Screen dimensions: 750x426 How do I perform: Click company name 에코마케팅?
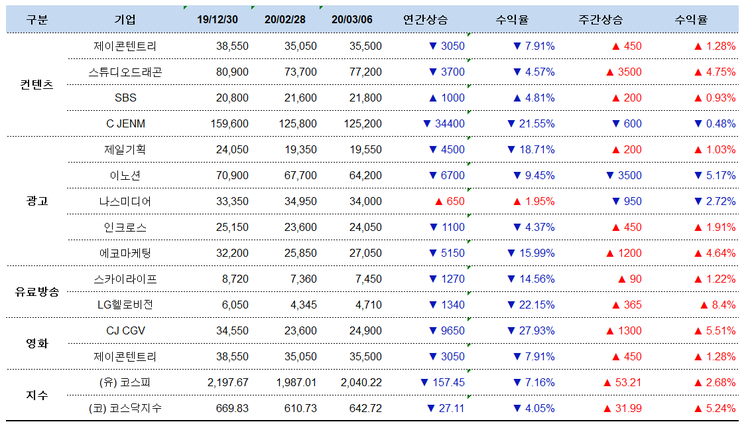(x=125, y=253)
